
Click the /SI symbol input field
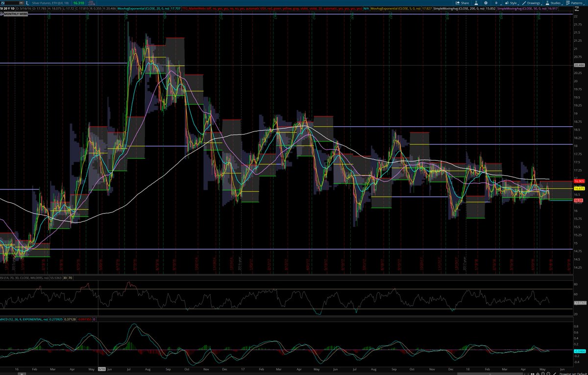pos(10,3)
